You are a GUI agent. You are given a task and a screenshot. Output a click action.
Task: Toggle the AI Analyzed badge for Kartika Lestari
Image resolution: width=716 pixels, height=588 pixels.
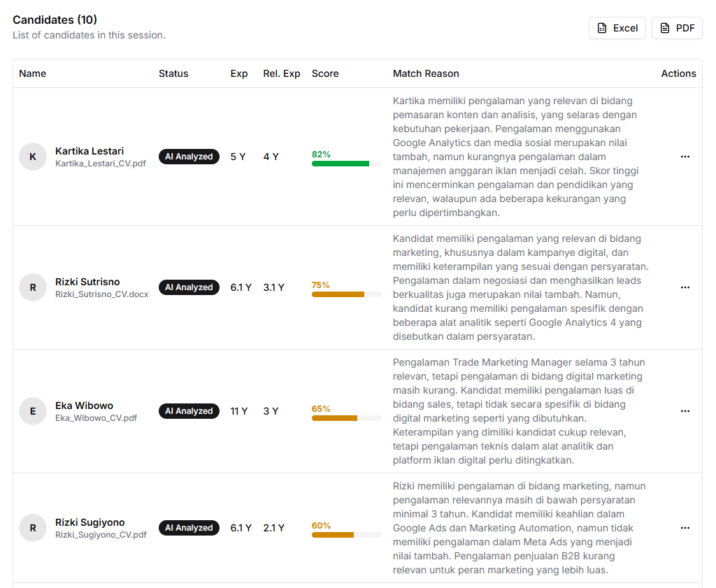tap(189, 157)
